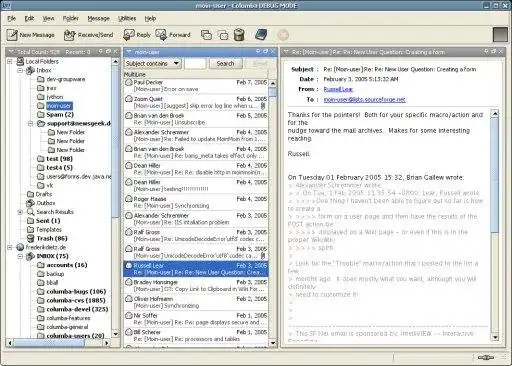Click the Reply toolbar icon
This screenshot has height=366, width=512.
[x=129, y=35]
